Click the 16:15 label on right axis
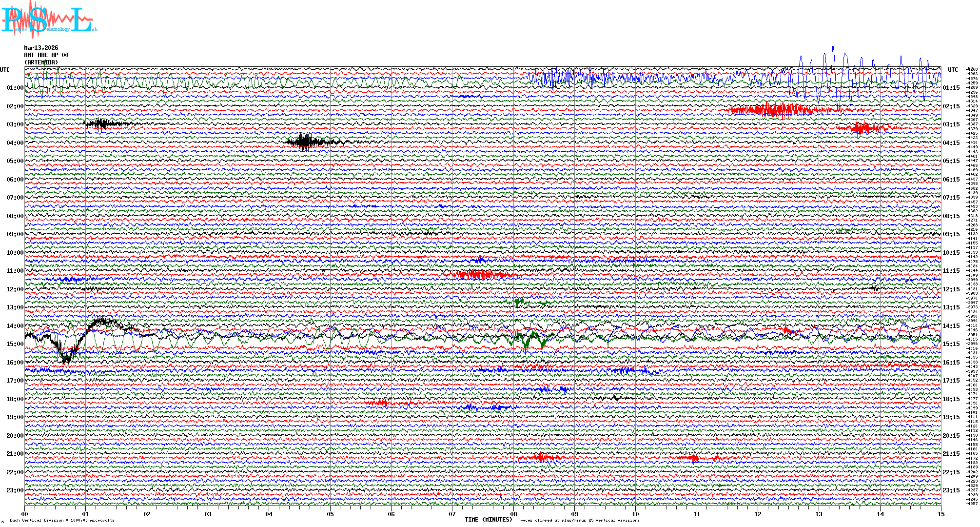 tap(951, 363)
